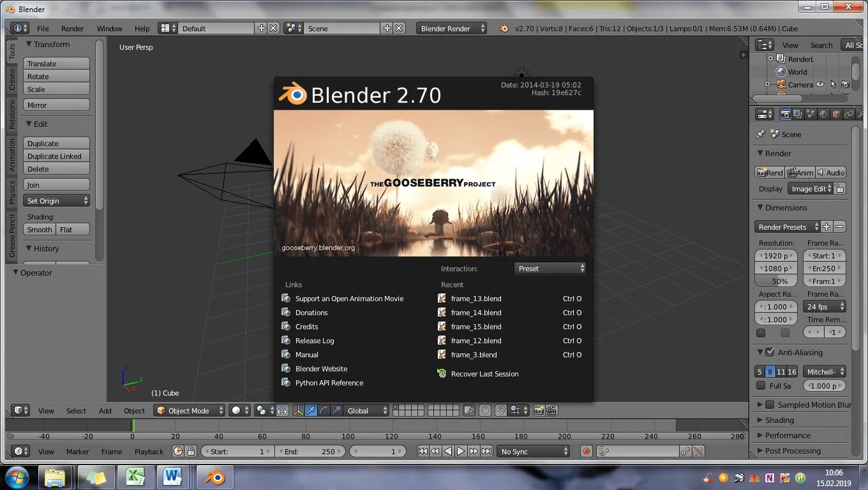Open the Set Origin dropdown

(x=56, y=201)
